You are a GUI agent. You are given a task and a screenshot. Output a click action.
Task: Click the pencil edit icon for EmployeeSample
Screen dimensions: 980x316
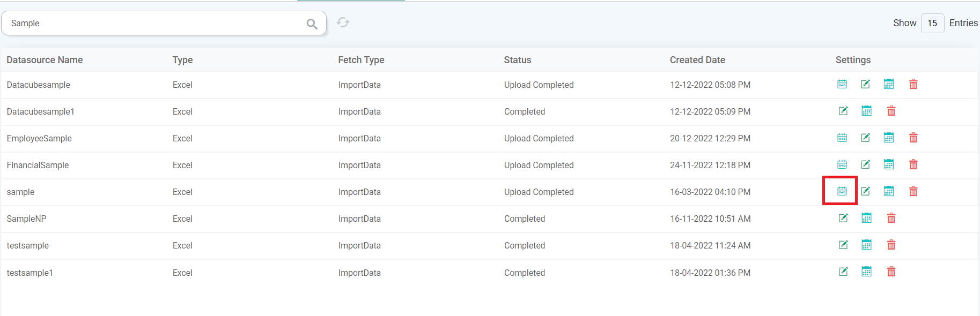pyautogui.click(x=865, y=138)
